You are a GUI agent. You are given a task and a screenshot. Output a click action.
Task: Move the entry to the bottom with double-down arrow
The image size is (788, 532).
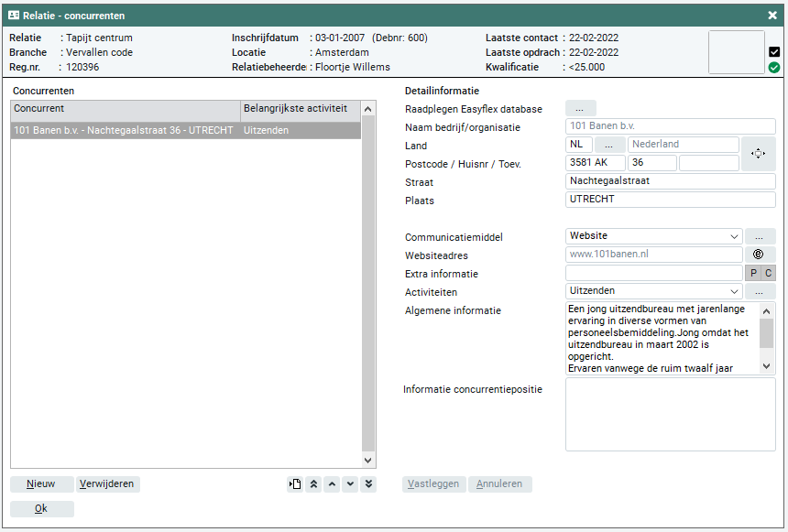[368, 484]
